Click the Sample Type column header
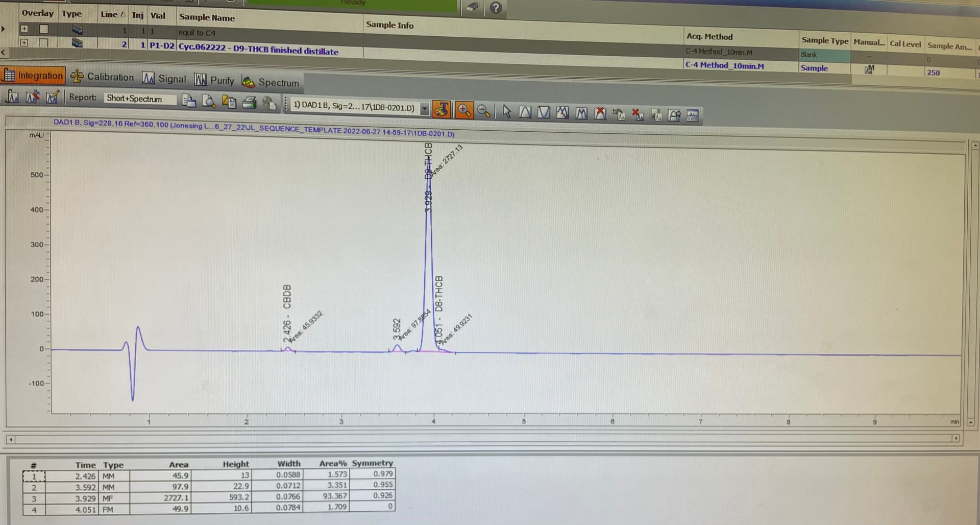Viewport: 980px width, 525px height. click(x=825, y=40)
